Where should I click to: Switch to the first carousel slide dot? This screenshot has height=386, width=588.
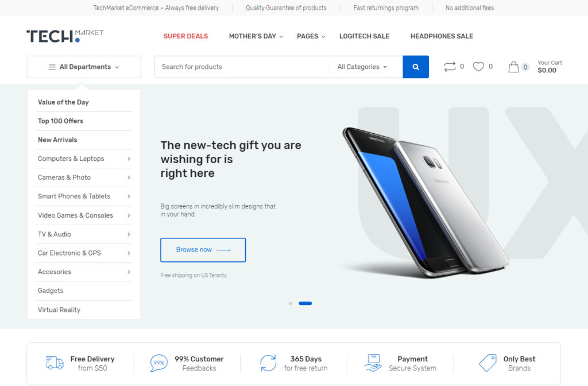tap(290, 303)
